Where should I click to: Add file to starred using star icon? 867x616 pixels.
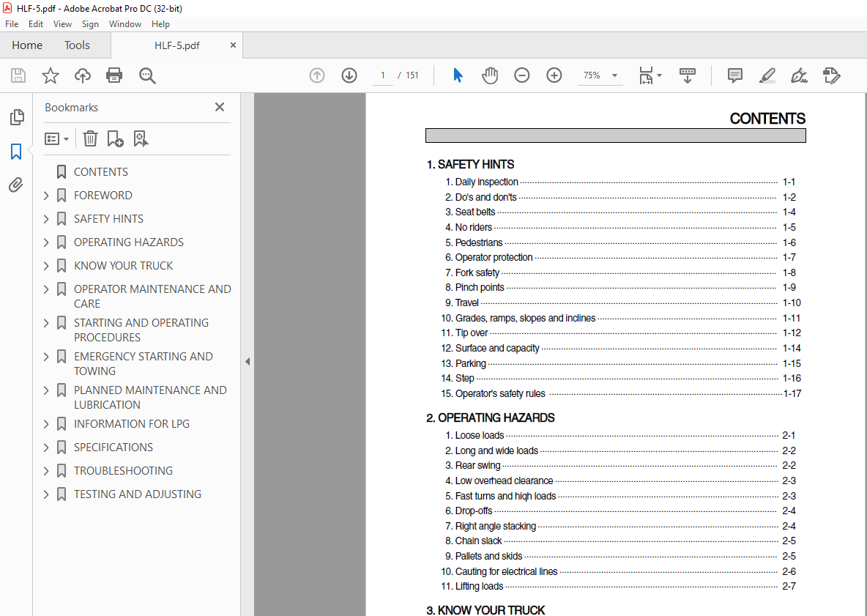pyautogui.click(x=51, y=75)
